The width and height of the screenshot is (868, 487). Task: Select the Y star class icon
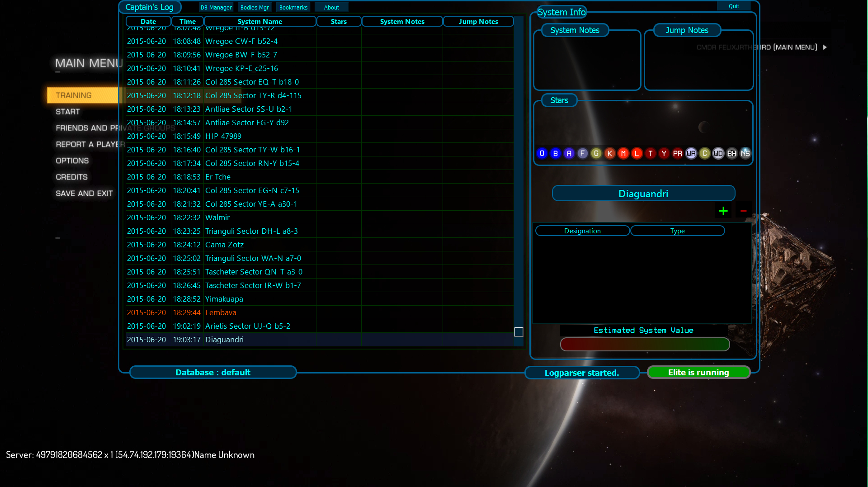(664, 154)
